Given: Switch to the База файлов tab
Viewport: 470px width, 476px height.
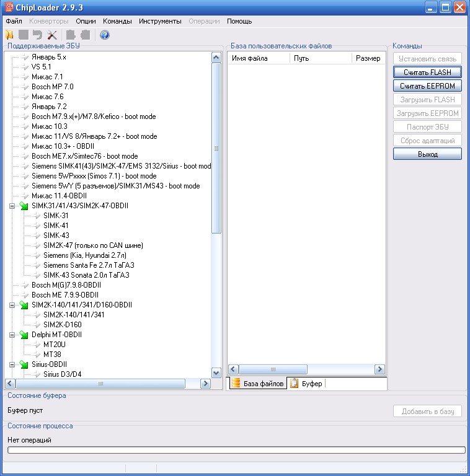Looking at the screenshot, I should (258, 384).
